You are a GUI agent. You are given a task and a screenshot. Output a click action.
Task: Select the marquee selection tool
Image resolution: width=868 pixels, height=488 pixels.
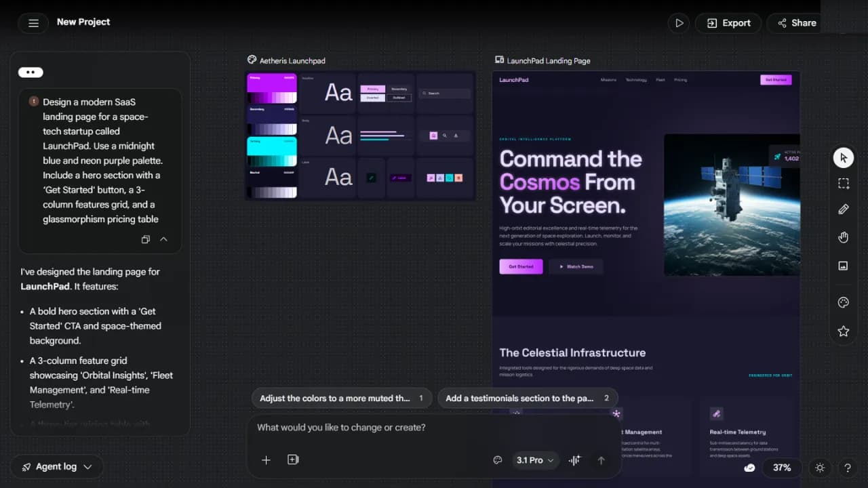(843, 184)
